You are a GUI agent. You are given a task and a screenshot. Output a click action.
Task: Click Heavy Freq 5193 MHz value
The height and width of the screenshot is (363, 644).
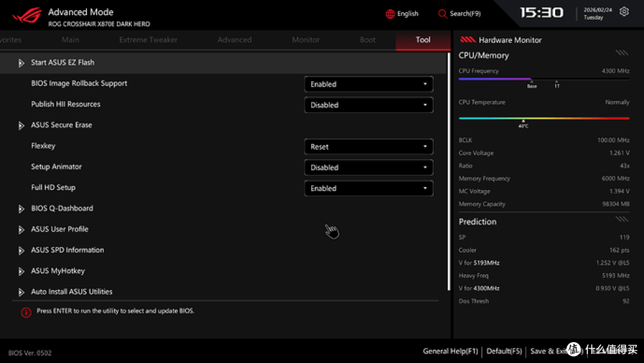[x=615, y=275]
